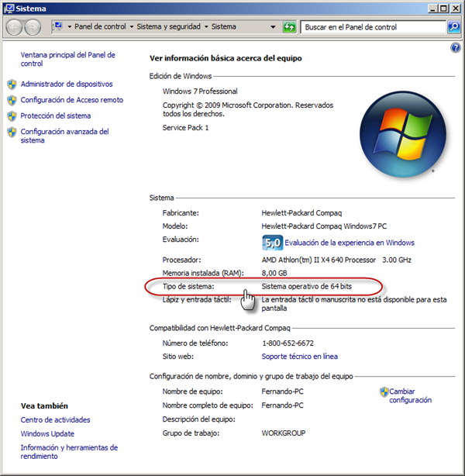Click the green refresh button
Viewport: 465px width, 476px height.
pos(289,27)
